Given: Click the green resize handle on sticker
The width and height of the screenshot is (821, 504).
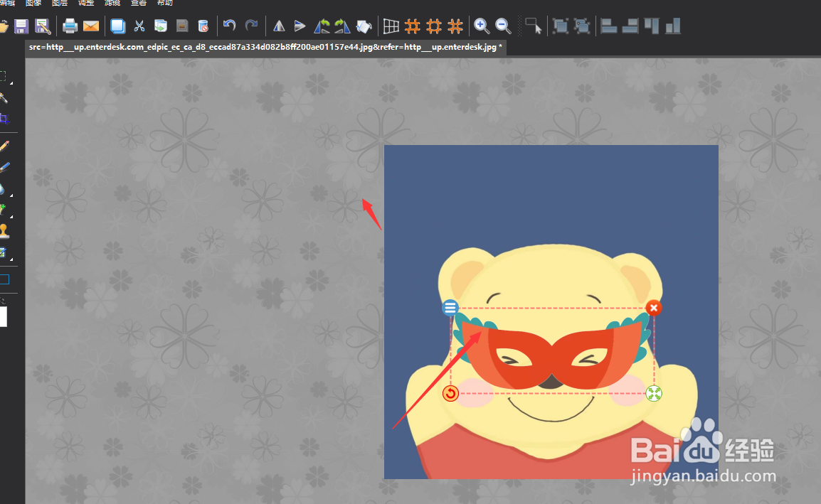Looking at the screenshot, I should (653, 393).
